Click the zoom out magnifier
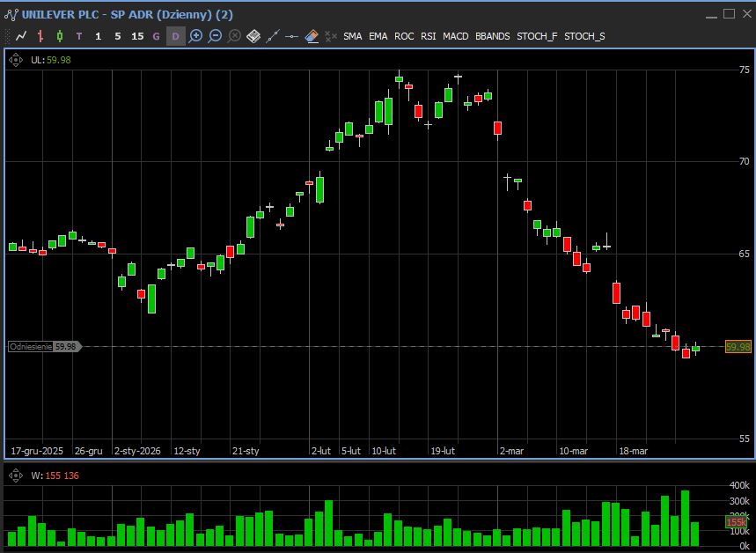 (215, 36)
